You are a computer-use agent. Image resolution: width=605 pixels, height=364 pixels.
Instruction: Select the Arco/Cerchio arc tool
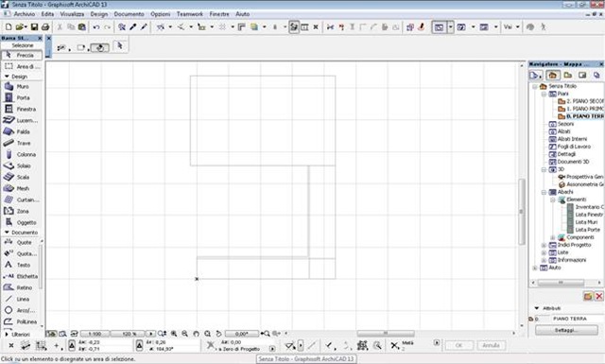coord(20,310)
